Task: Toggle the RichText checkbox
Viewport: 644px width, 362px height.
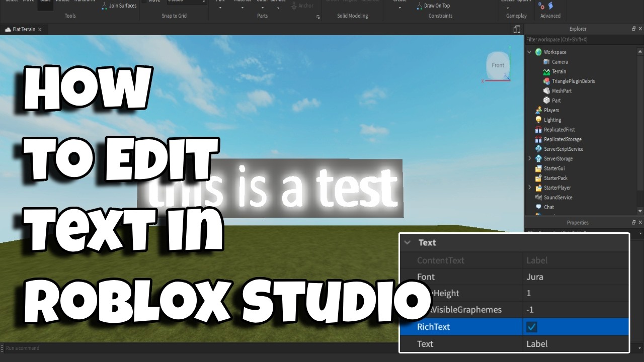Action: [531, 327]
